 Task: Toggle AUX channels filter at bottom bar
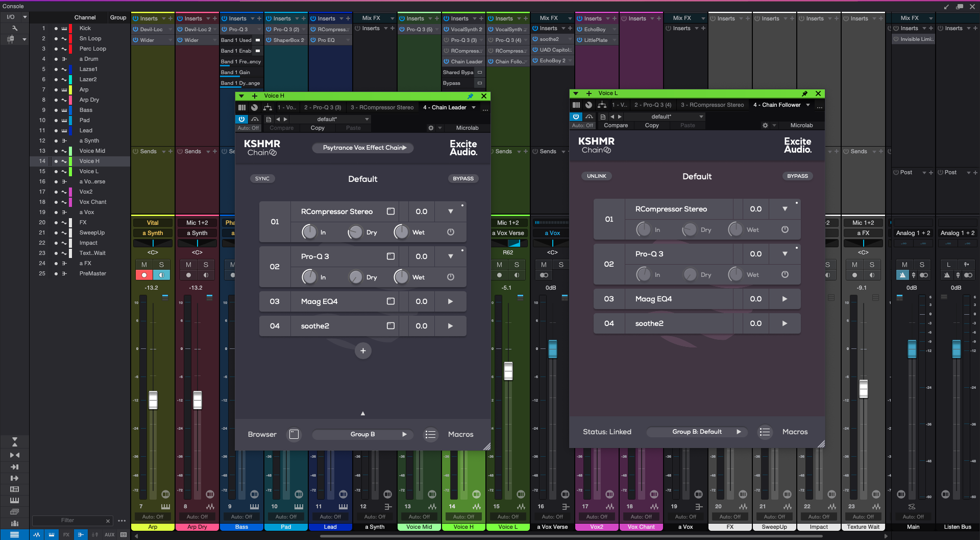point(110,535)
